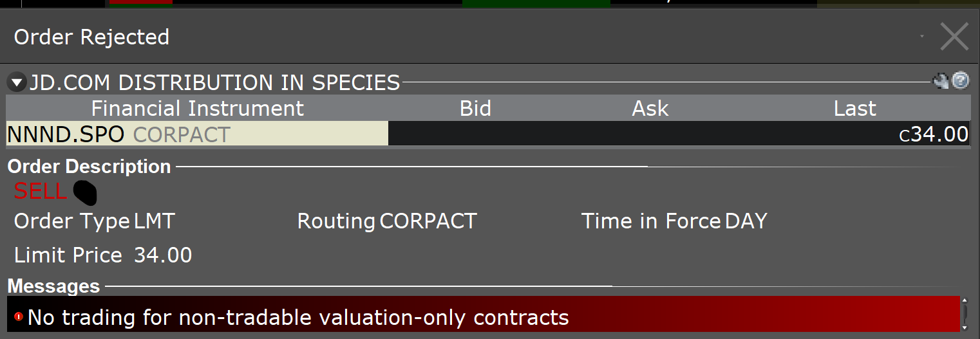The height and width of the screenshot is (339, 980).
Task: Click the Messages scrollbar up arrow
Action: (964, 300)
